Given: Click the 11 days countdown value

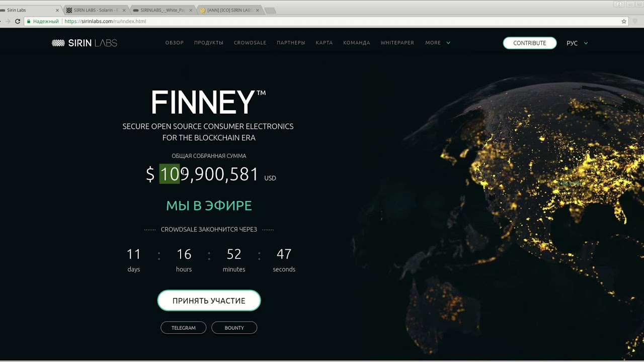Looking at the screenshot, I should tap(133, 254).
